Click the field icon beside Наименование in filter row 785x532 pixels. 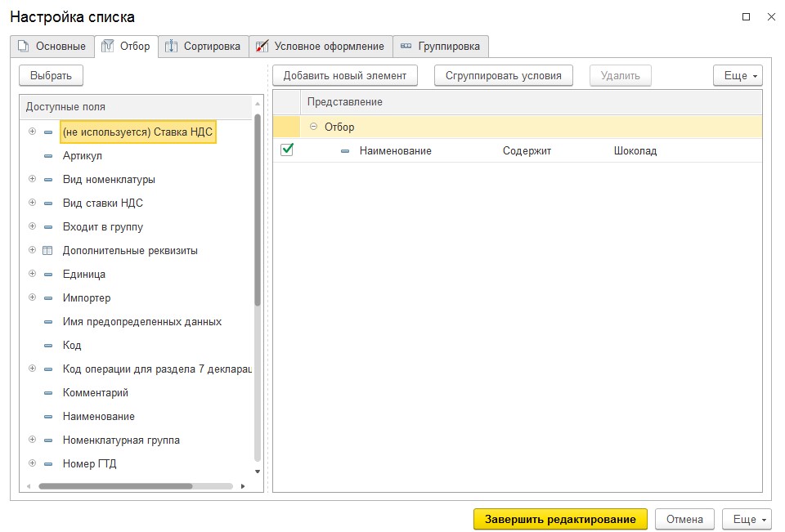(x=344, y=151)
